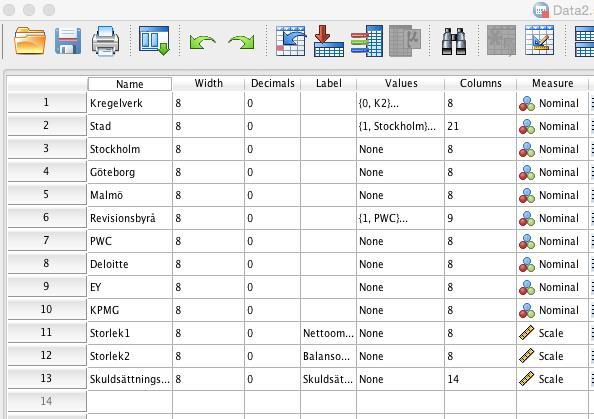Click the {0, K2}... values cell
The height and width of the screenshot is (419, 594).
coord(400,103)
